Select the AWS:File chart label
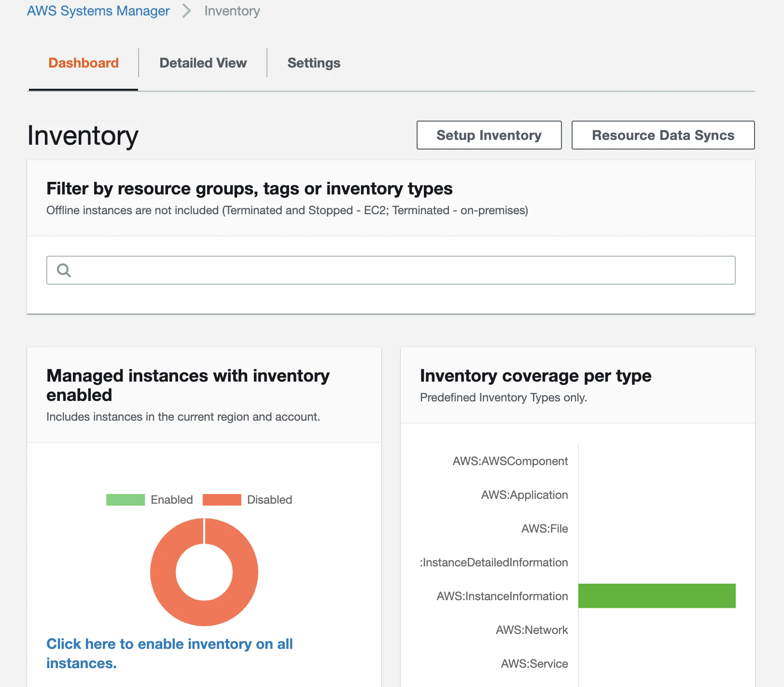Screen dimensions: 784x687 tap(545, 529)
